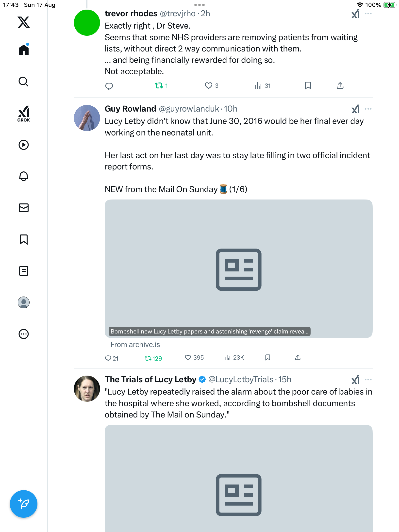Undo repost on Guy Rowland's post

click(148, 358)
